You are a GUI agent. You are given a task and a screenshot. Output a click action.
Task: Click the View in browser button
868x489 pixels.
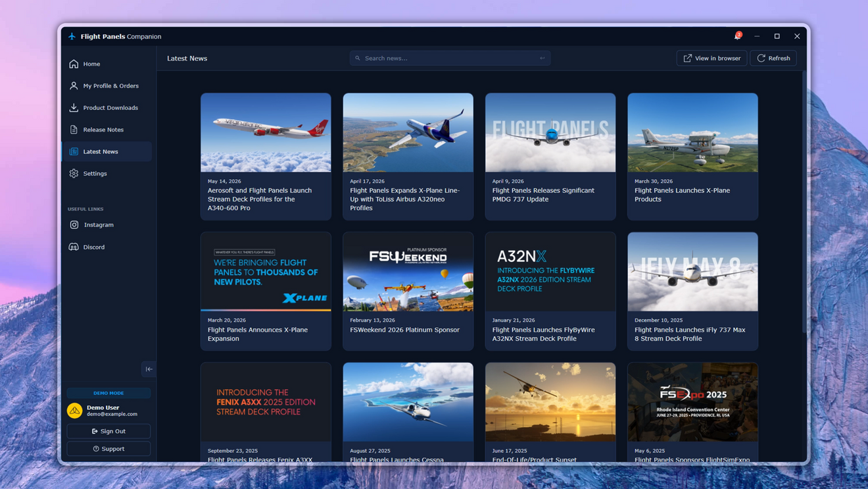[x=711, y=58]
